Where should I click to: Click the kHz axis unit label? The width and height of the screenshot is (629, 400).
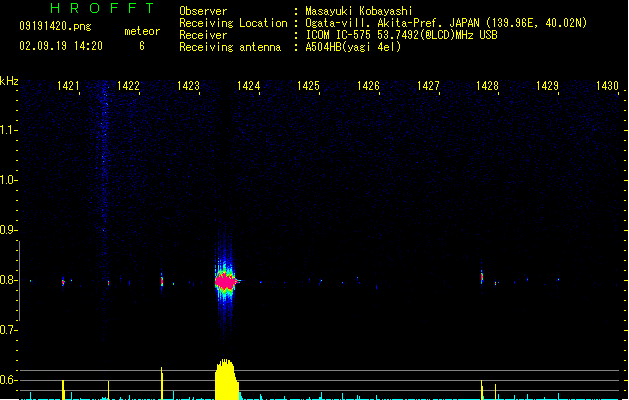pos(9,81)
